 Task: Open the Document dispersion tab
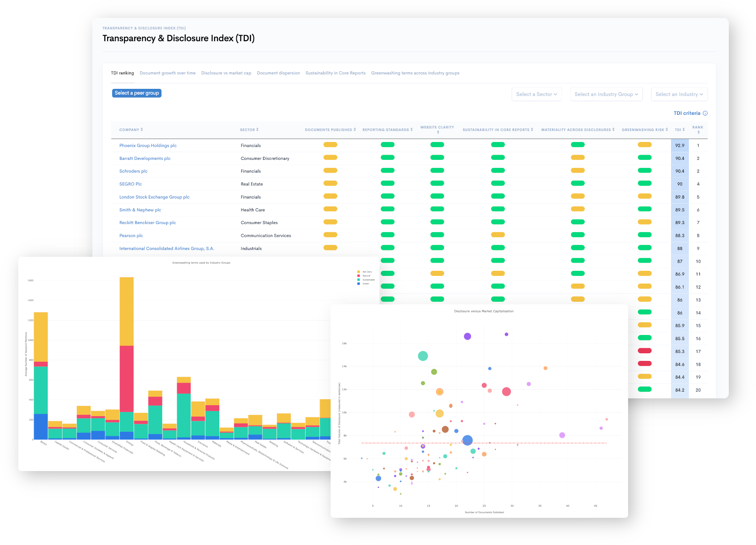pyautogui.click(x=278, y=73)
